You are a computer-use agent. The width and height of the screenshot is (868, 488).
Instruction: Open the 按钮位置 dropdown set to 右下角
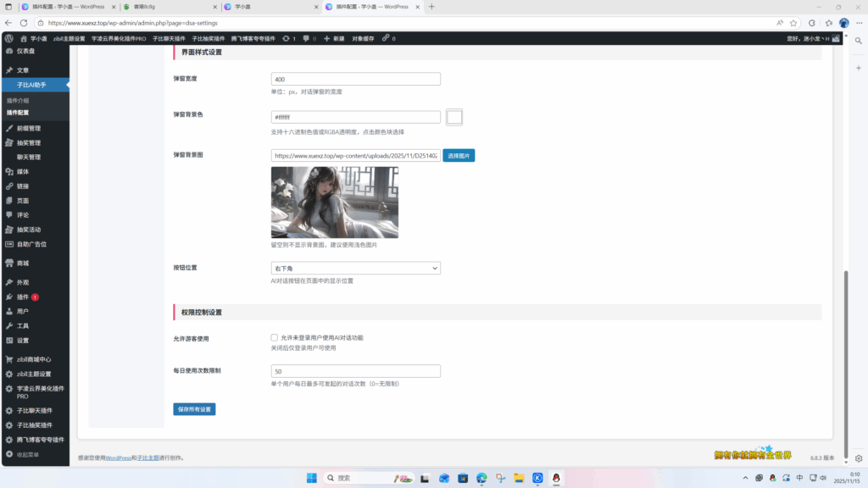pyautogui.click(x=355, y=268)
